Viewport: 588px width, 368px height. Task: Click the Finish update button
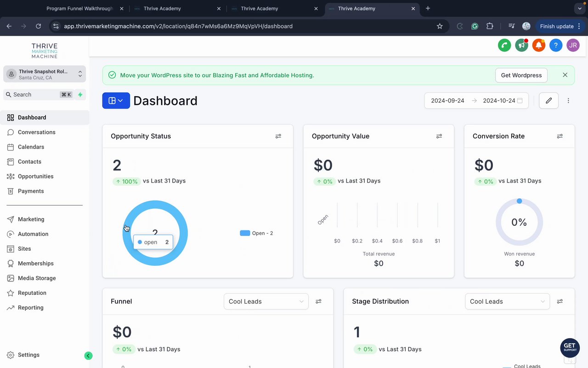tap(556, 26)
